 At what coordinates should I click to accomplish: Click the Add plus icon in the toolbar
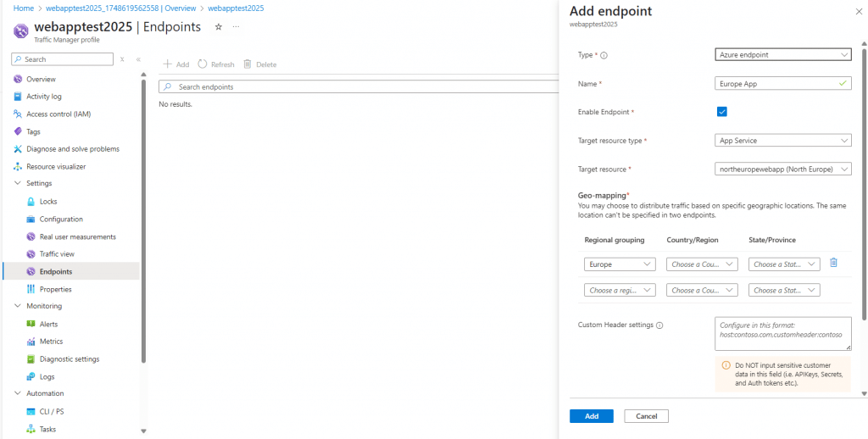[167, 64]
